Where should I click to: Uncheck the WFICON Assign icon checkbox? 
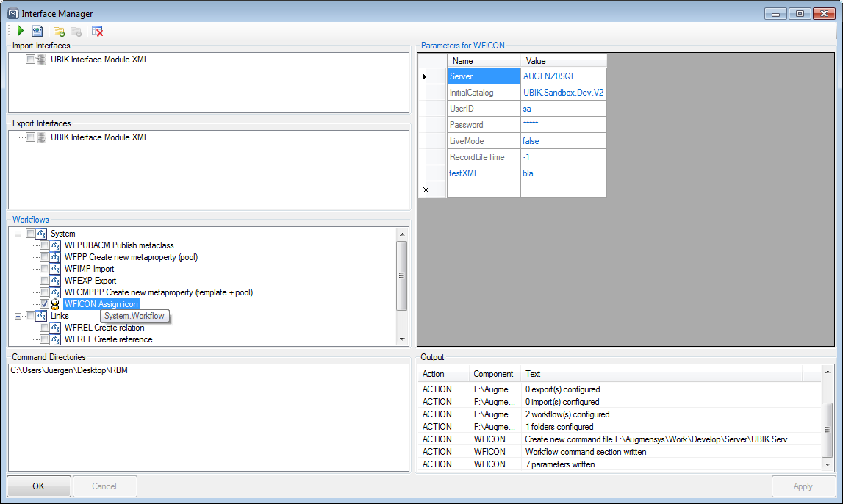[x=44, y=304]
